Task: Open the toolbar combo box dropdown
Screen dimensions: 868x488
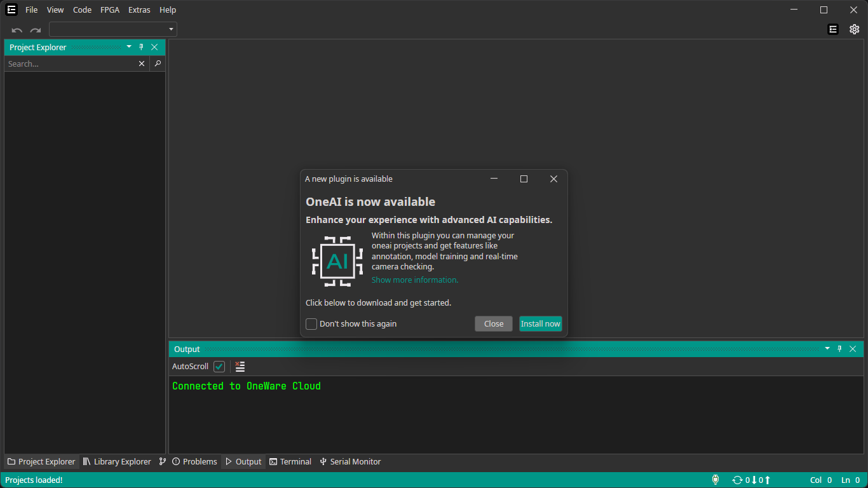Action: [x=171, y=29]
